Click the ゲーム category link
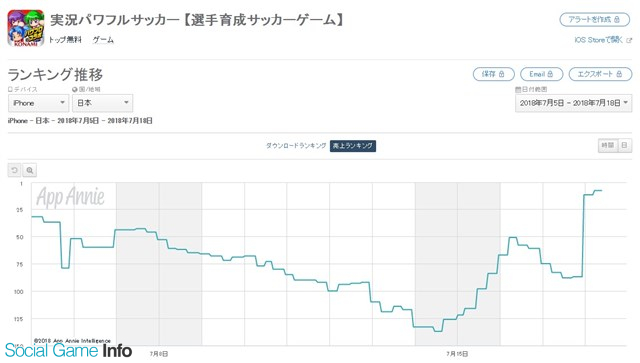The image size is (640, 363). click(103, 40)
